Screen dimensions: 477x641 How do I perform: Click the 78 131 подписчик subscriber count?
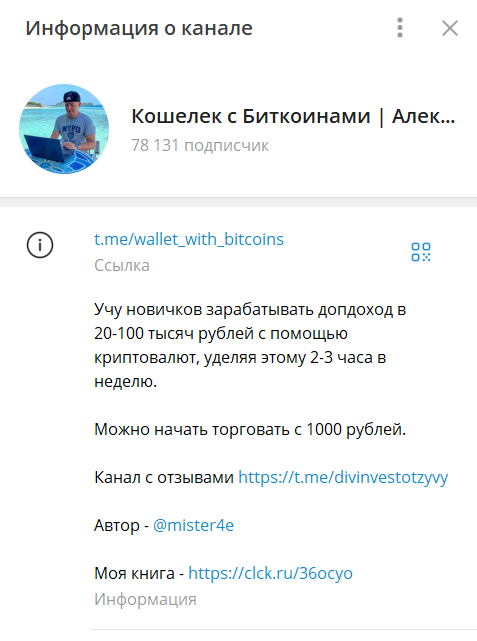(200, 146)
